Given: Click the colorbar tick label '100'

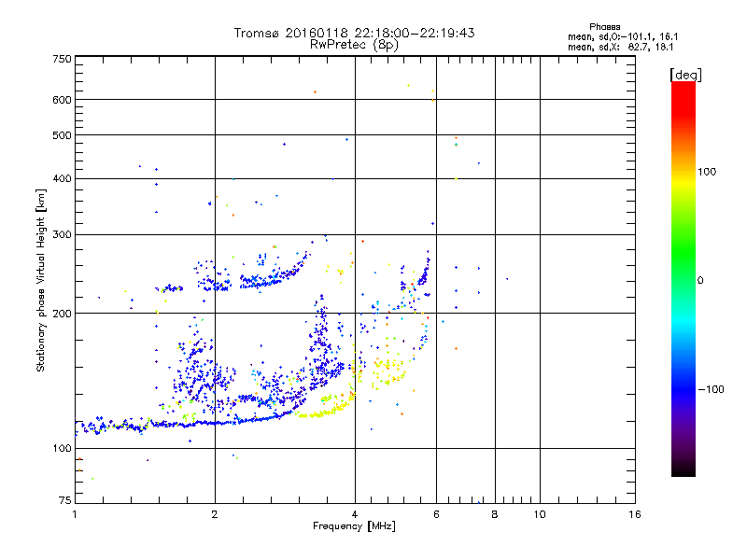Looking at the screenshot, I should (x=707, y=172).
